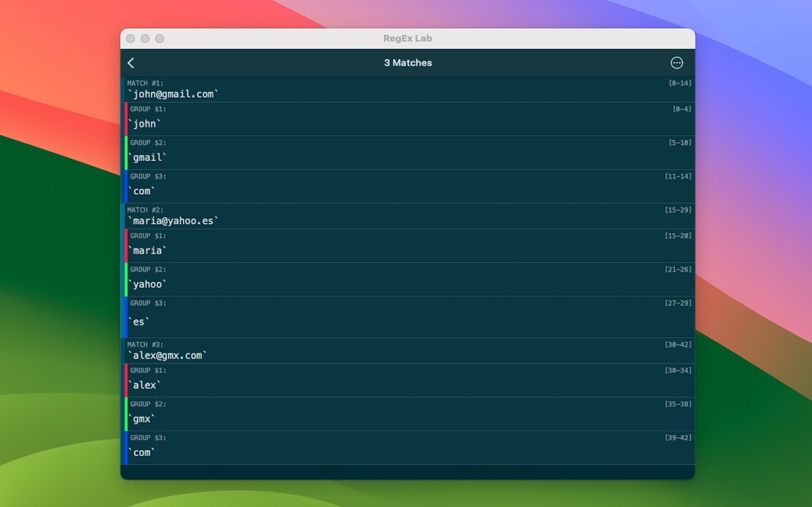Click the red indicator bar beside maria group

point(125,245)
